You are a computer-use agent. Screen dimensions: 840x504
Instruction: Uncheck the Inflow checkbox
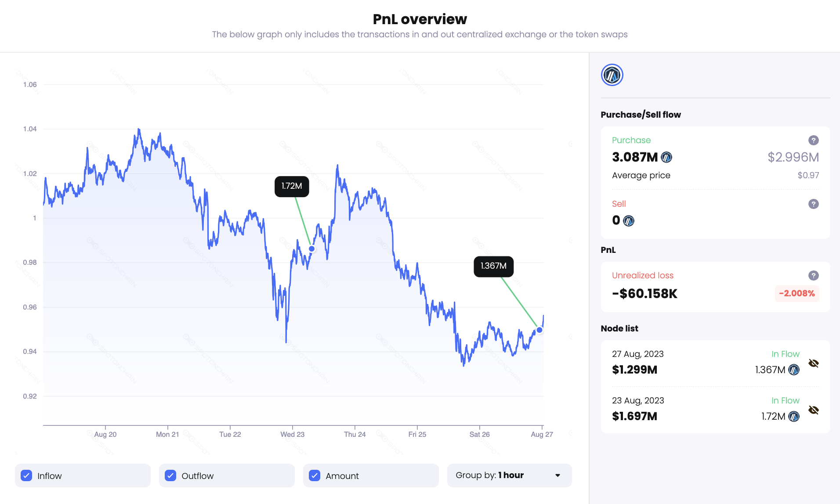tap(26, 476)
